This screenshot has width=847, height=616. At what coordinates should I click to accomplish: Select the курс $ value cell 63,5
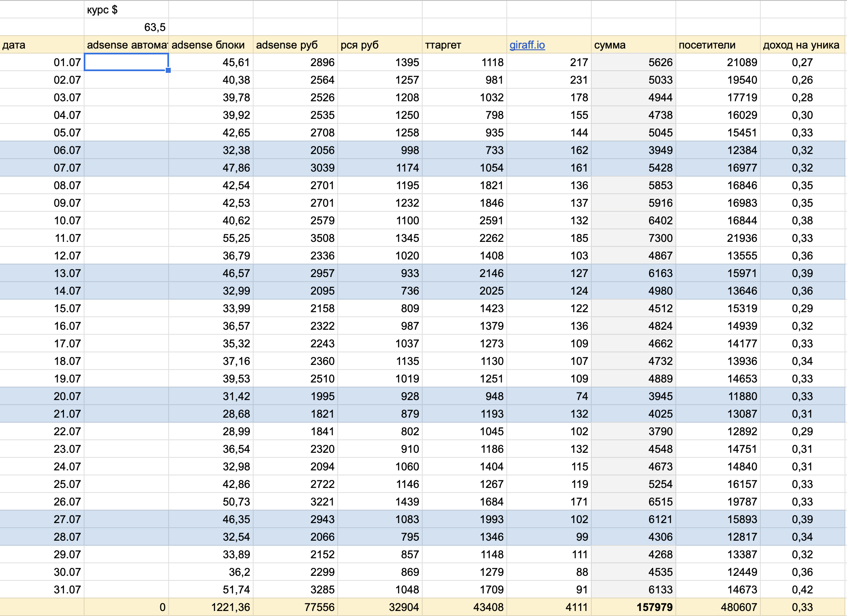coord(126,27)
